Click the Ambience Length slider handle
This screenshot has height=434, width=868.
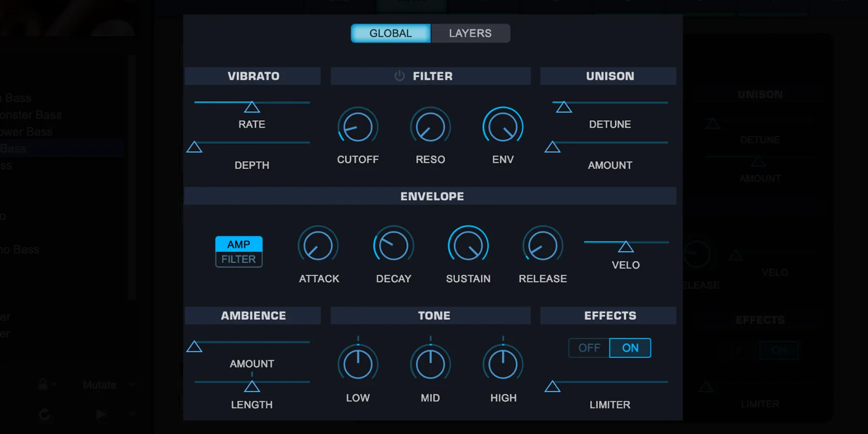pos(252,386)
